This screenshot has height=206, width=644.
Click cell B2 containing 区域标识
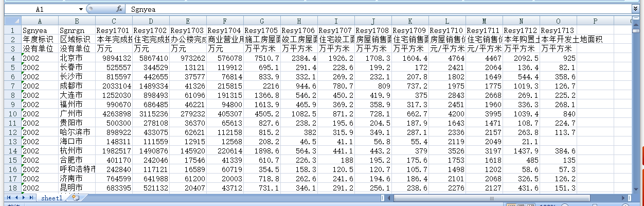click(77, 39)
